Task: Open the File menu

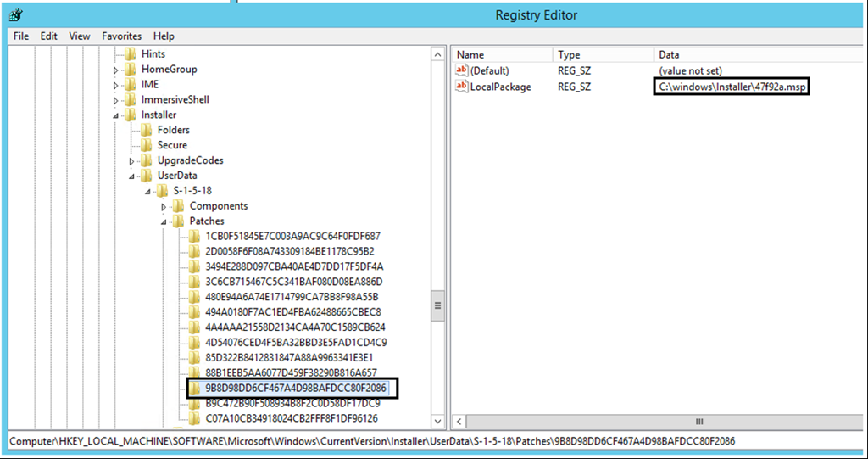Action: [x=21, y=36]
